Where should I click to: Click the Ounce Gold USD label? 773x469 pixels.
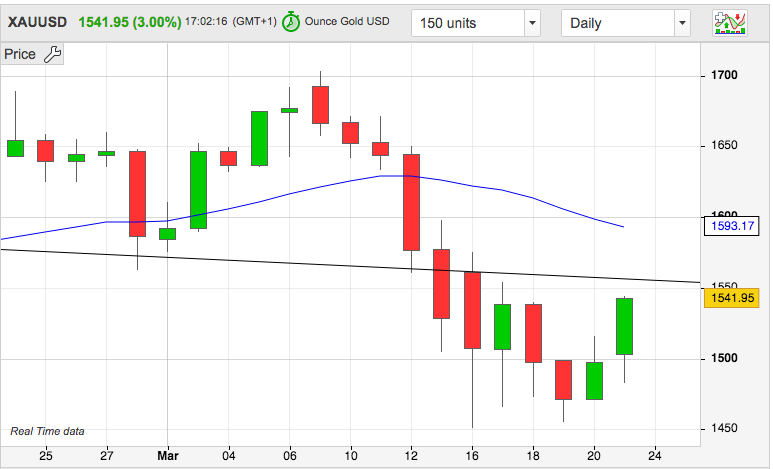click(x=347, y=22)
